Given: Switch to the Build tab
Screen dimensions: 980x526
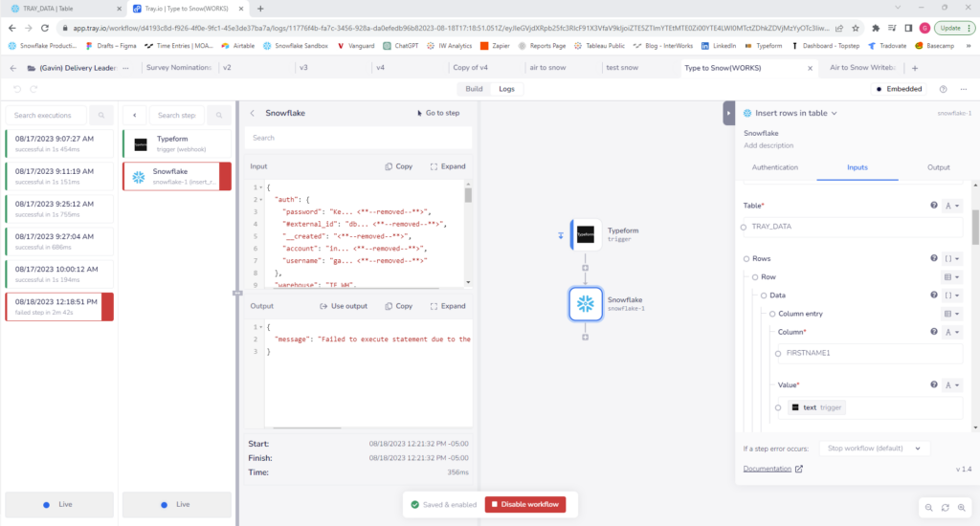Looking at the screenshot, I should pyautogui.click(x=474, y=89).
